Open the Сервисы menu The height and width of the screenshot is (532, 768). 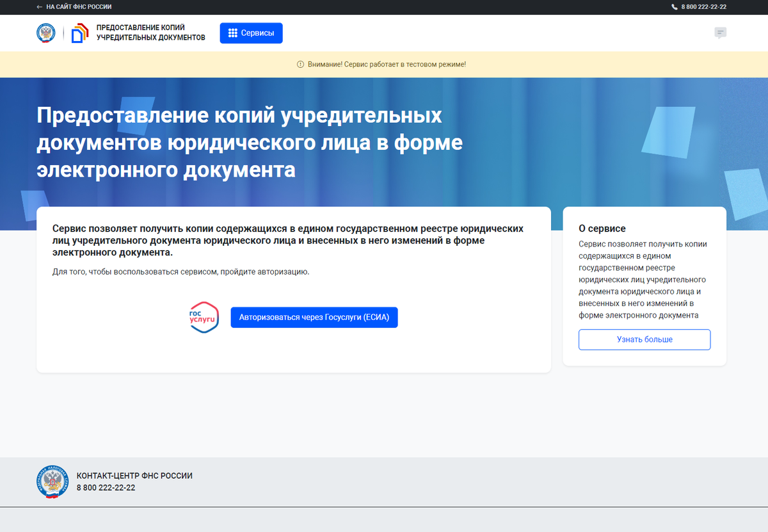click(251, 33)
